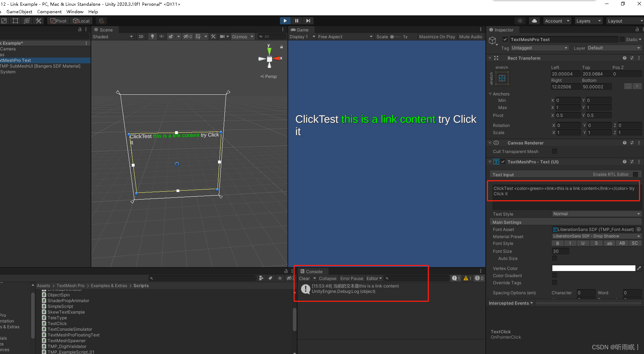644x354 pixels.
Task: Open the GameObject menu
Action: tap(19, 11)
